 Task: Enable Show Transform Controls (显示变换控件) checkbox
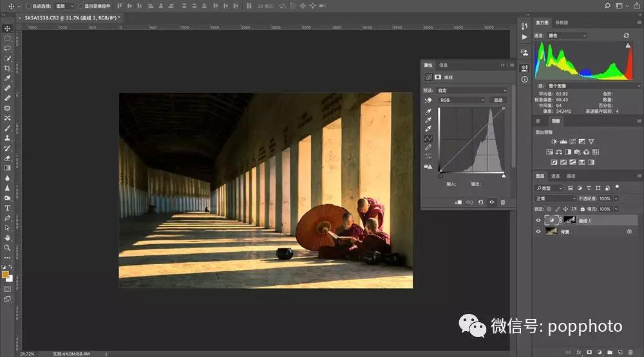[x=80, y=6]
